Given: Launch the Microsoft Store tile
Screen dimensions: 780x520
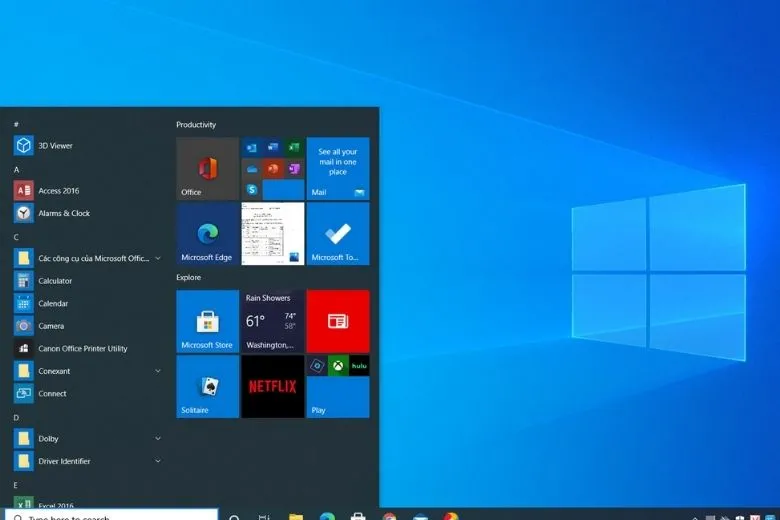Looking at the screenshot, I should pos(207,322).
